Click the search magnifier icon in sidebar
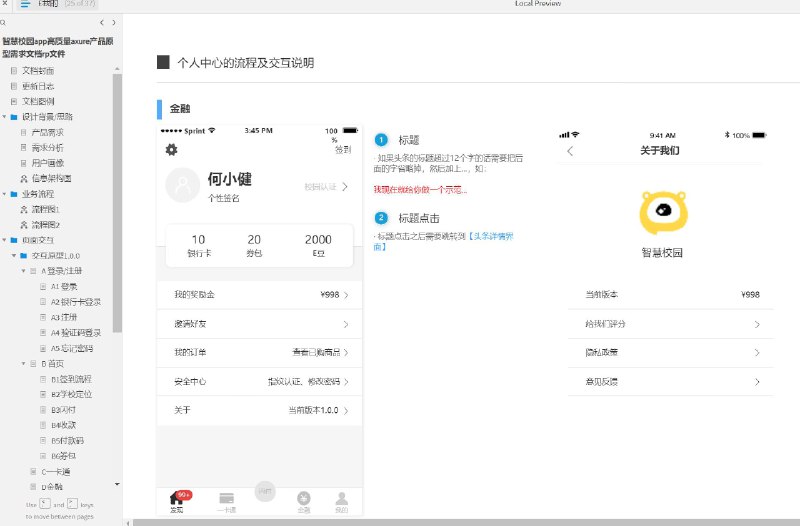Viewport: 800px width, 526px height. [3, 22]
